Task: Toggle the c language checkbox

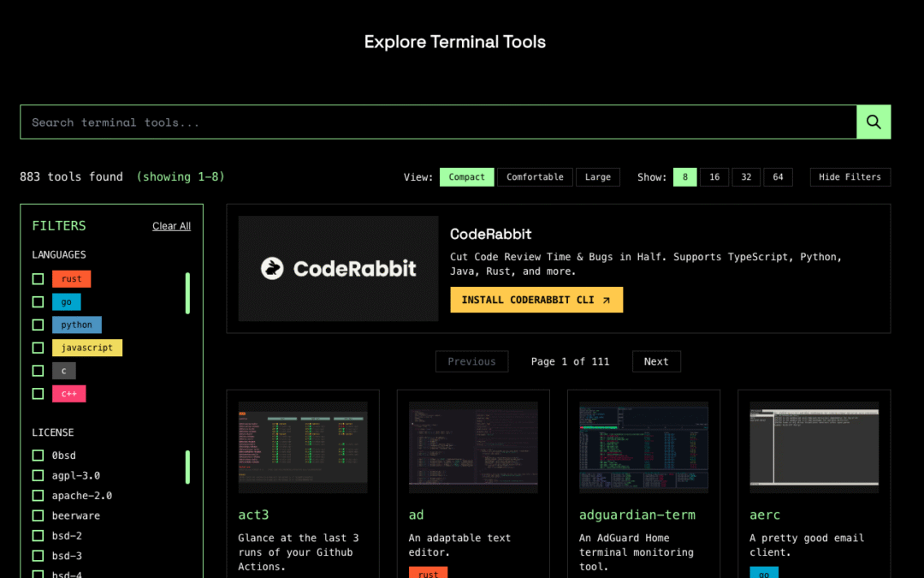Action: click(x=38, y=371)
